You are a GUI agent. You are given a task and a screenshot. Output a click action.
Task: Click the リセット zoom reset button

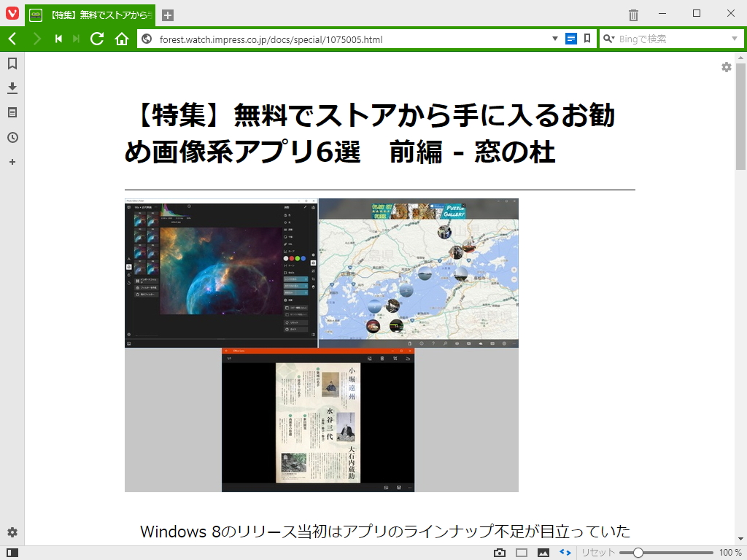pos(597,552)
